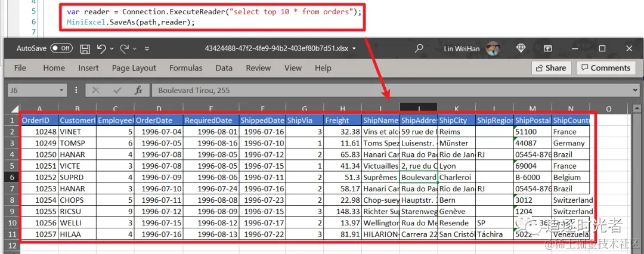Click the Save floppy disk icon
The image size is (644, 254).
85,49
